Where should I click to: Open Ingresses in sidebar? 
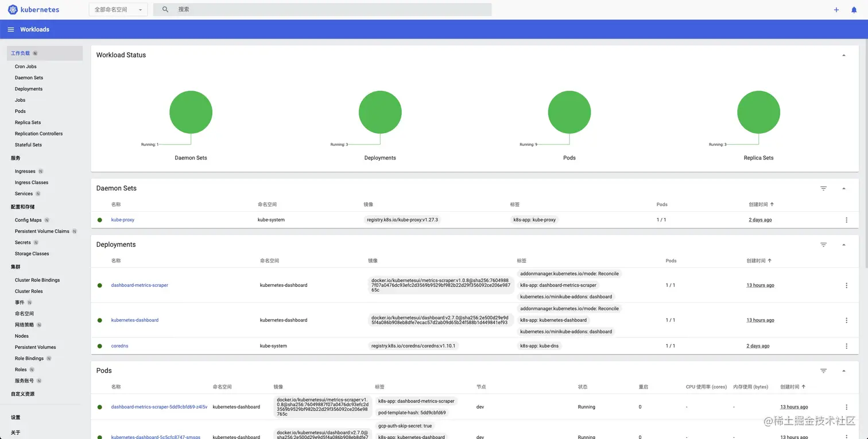pos(25,171)
